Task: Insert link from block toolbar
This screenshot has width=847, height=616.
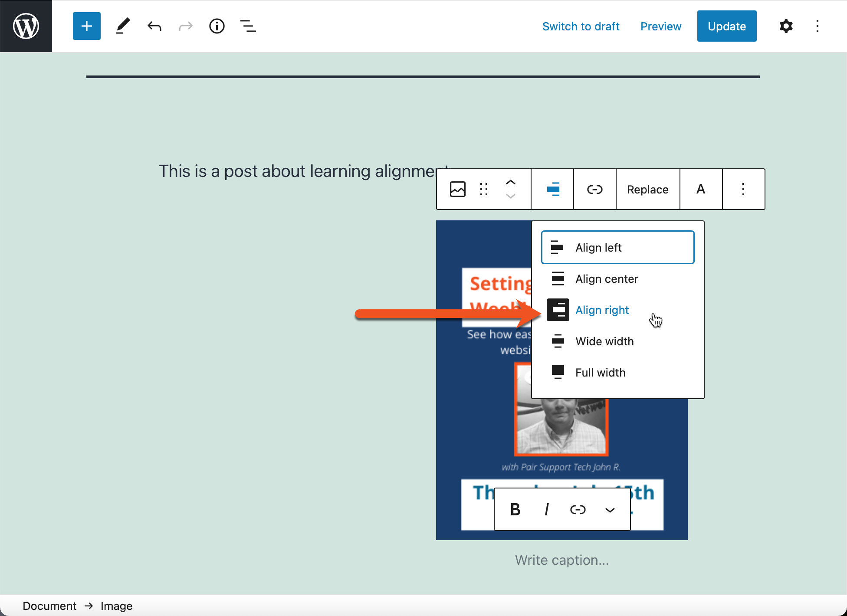Action: tap(594, 189)
